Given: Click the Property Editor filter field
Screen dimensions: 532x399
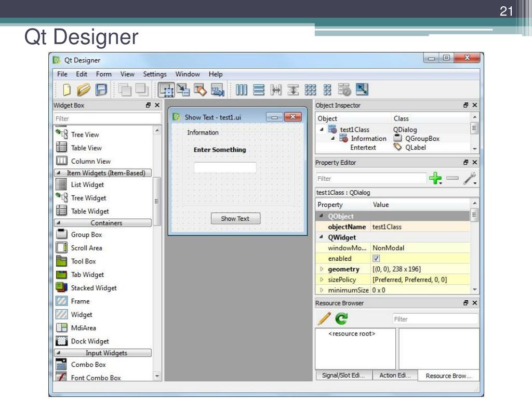Looking at the screenshot, I should [x=371, y=179].
